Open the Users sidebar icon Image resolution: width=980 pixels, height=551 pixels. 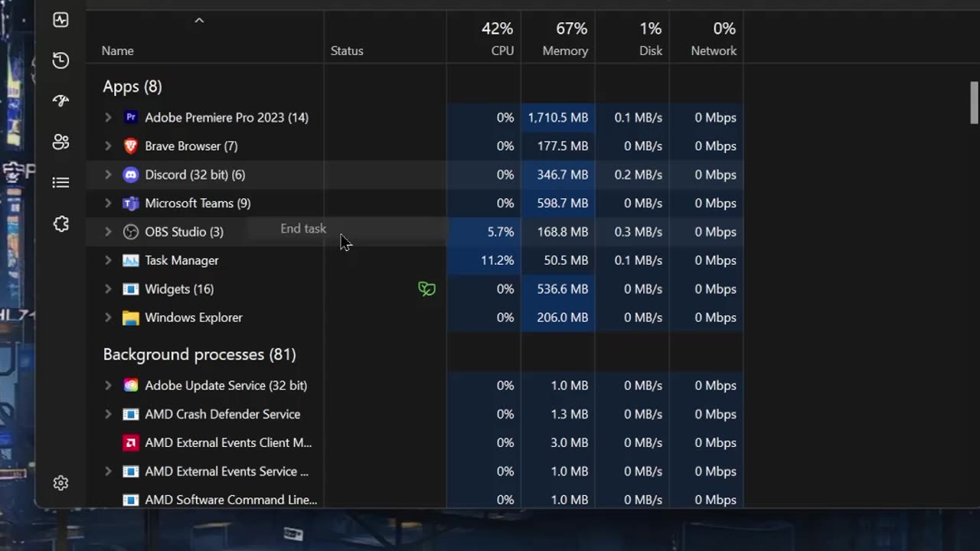pyautogui.click(x=61, y=142)
